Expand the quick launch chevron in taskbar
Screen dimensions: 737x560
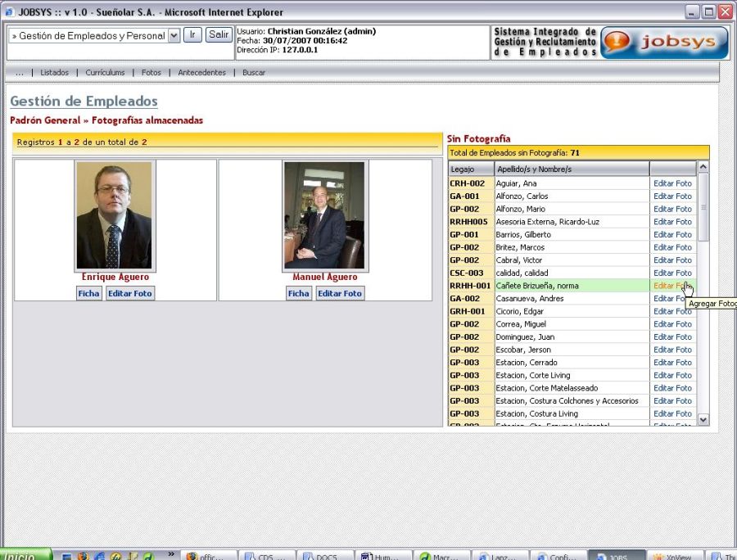(172, 554)
